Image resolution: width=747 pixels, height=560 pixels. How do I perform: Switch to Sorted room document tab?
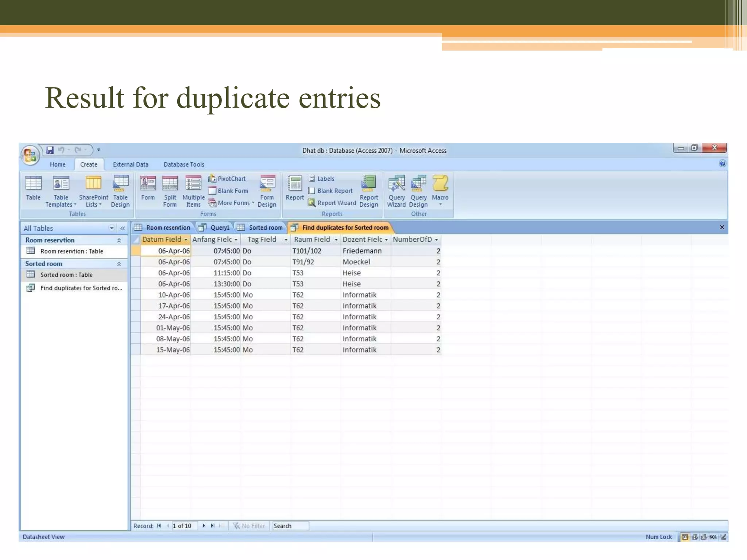[260, 227]
